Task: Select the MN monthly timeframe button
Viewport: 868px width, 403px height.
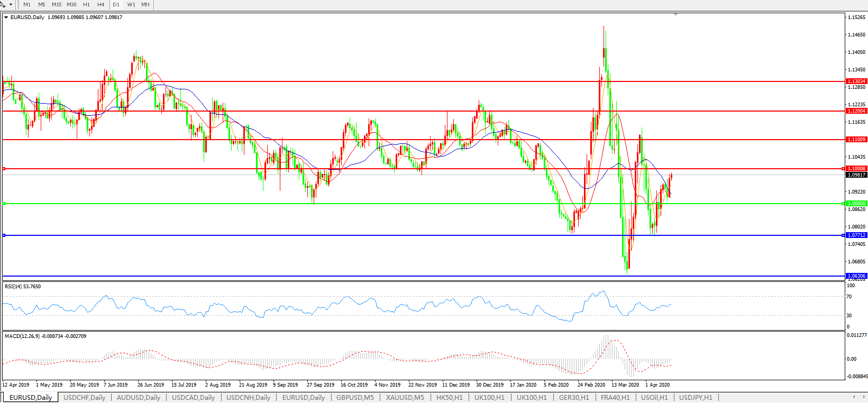Action: click(145, 4)
